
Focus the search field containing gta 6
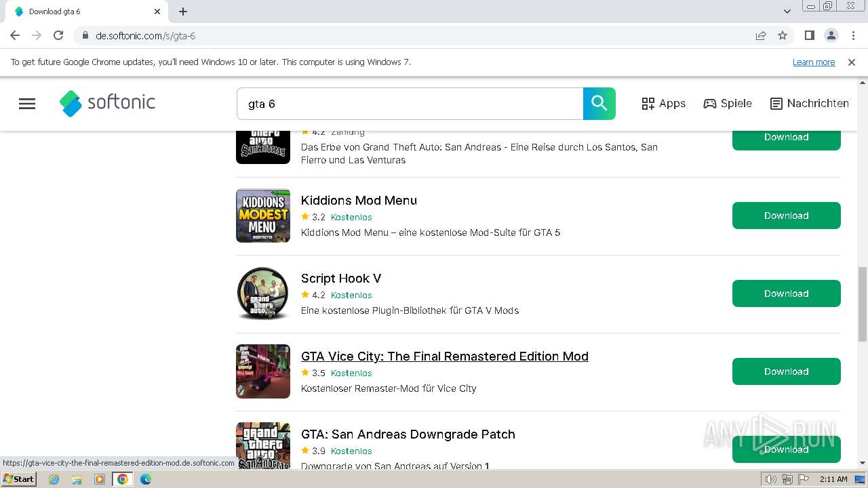pos(410,104)
